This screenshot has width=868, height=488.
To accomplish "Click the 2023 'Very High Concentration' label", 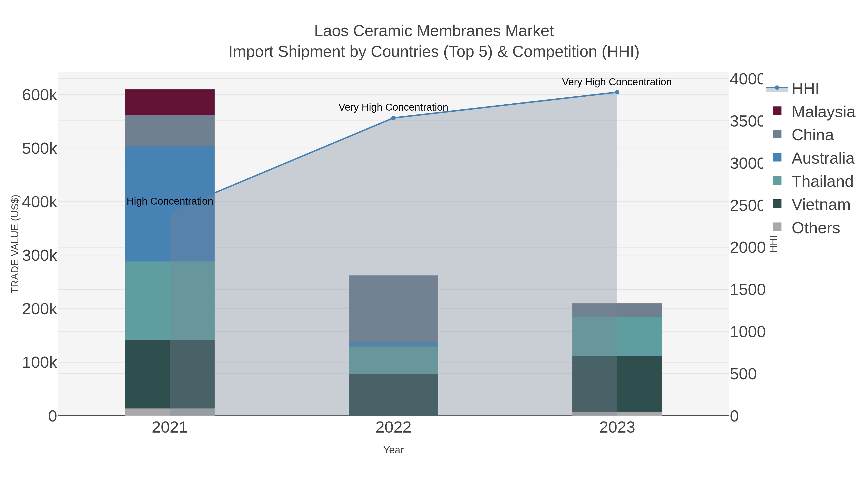I will click(x=617, y=82).
